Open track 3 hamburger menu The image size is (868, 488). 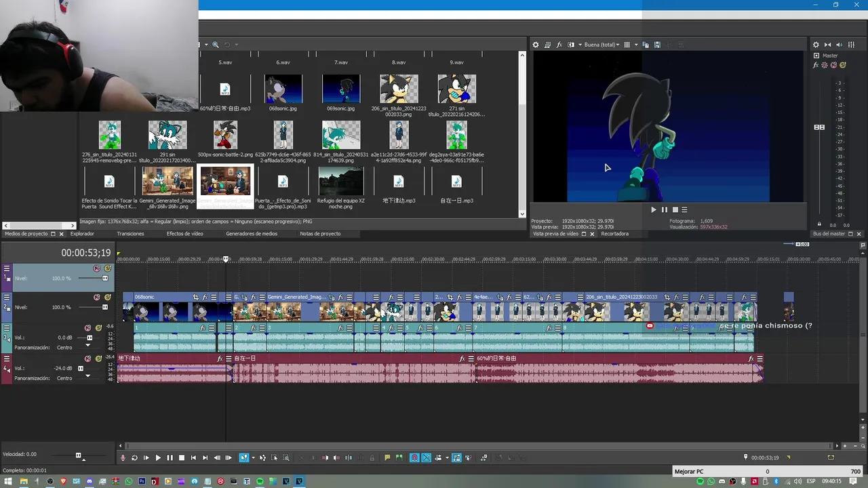(7, 328)
